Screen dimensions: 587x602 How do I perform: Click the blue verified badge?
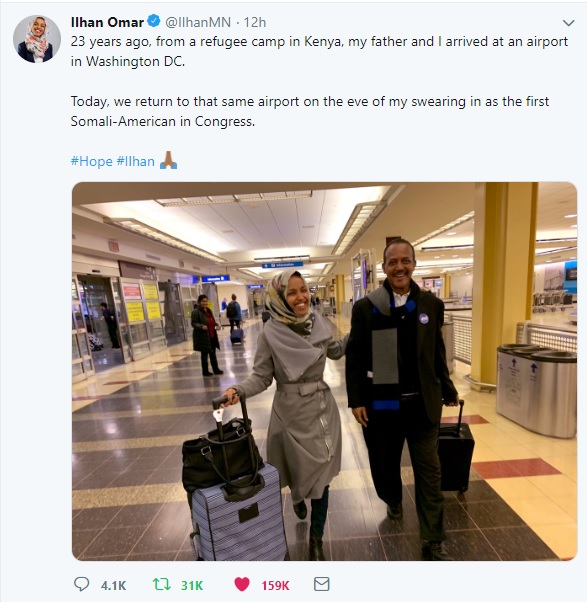(x=154, y=21)
